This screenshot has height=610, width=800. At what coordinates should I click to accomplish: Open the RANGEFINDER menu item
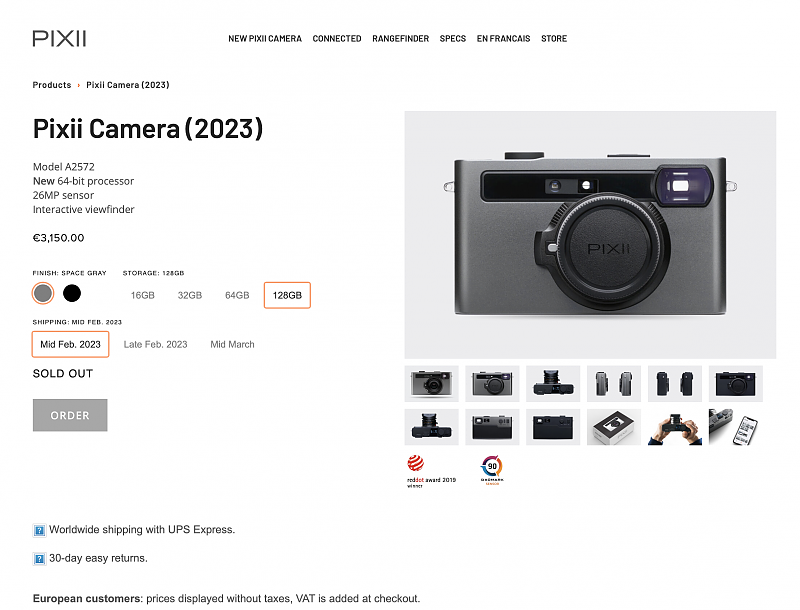401,39
